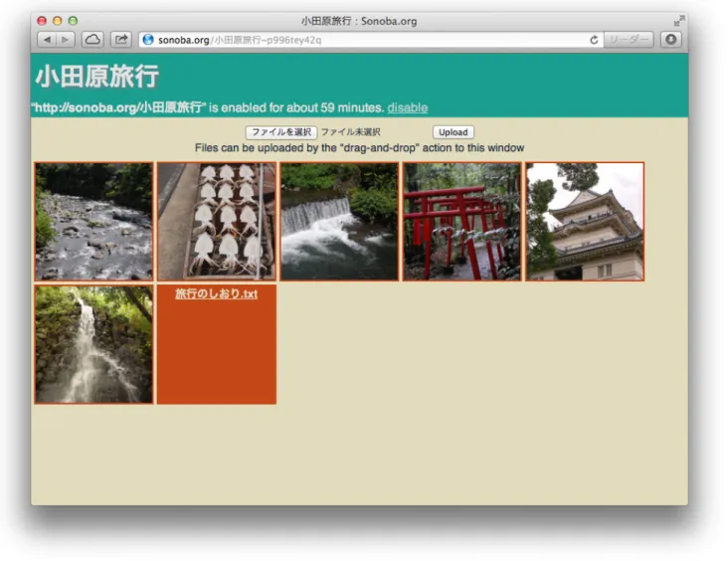The image size is (728, 561).
Task: Click the ファイル未選択 status text
Action: [350, 132]
